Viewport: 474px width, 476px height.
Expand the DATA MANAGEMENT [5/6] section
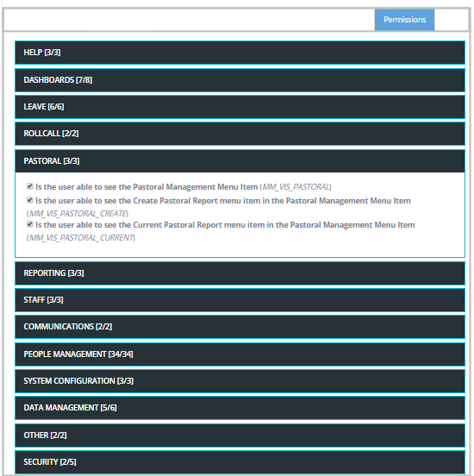tap(240, 408)
